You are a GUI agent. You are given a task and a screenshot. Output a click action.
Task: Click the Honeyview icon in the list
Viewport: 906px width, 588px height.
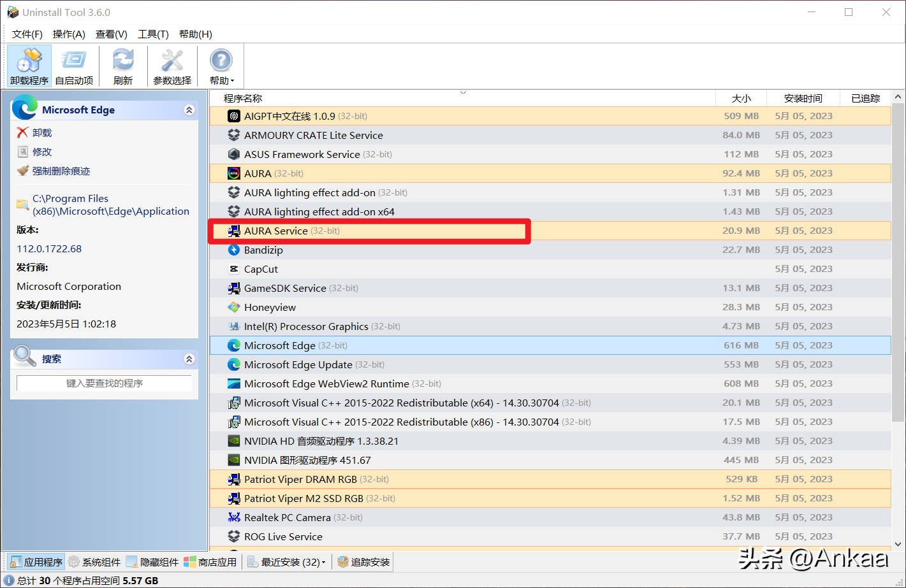pyautogui.click(x=234, y=307)
